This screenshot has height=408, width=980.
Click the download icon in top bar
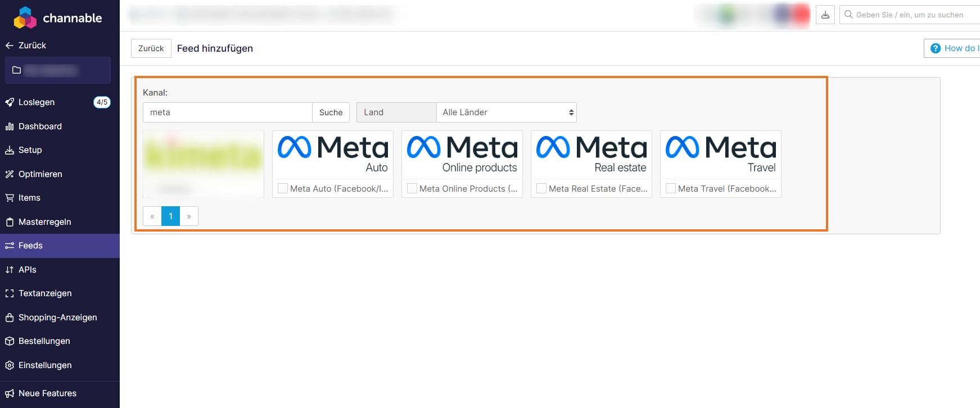tap(825, 15)
